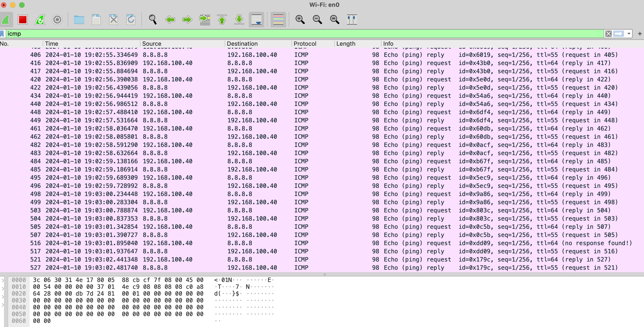This screenshot has height=327, width=644.
Task: Sort by the Protocol column header
Action: (x=305, y=43)
